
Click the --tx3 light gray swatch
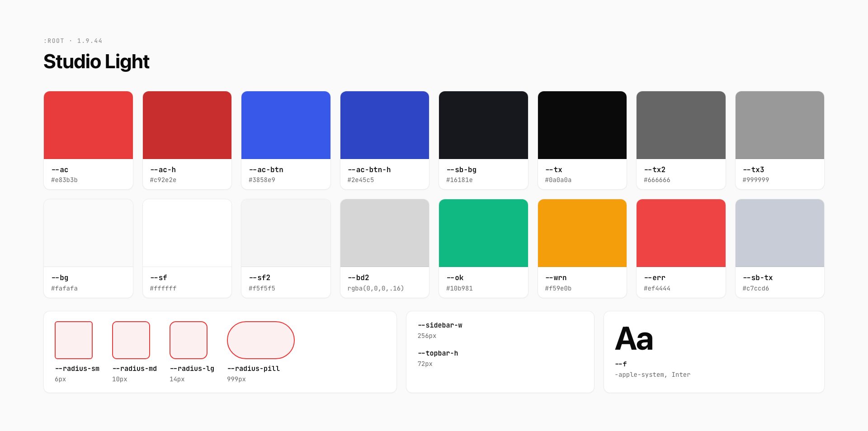(x=780, y=125)
